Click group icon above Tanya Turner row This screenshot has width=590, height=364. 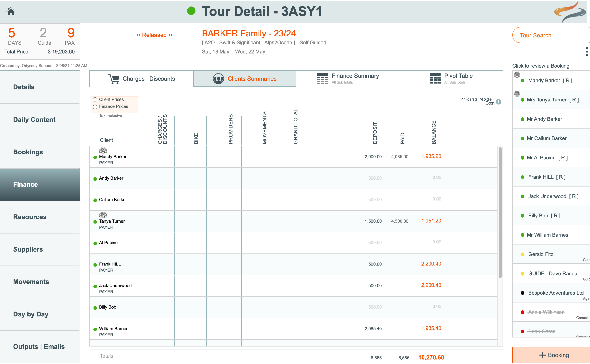[x=103, y=215]
